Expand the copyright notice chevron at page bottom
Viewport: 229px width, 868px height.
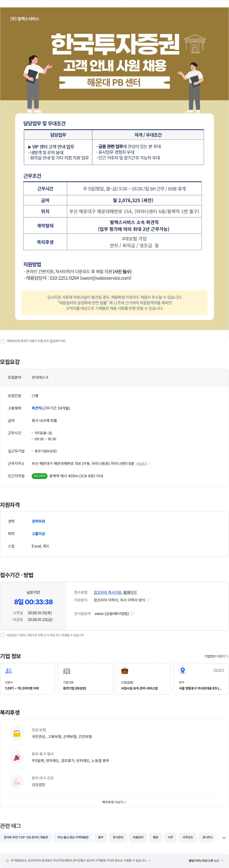tap(149, 860)
